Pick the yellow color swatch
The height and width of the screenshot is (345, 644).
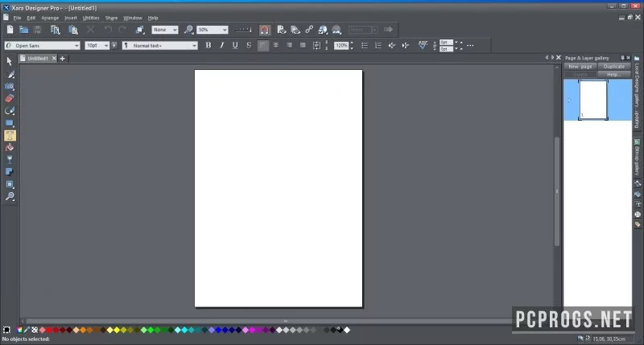point(117,330)
